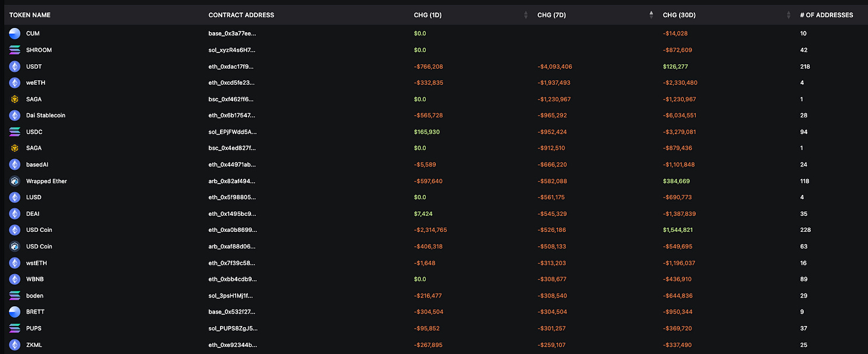The width and height of the screenshot is (868, 354).
Task: Open contract address sol_xyzR4s6H7...
Action: 232,50
